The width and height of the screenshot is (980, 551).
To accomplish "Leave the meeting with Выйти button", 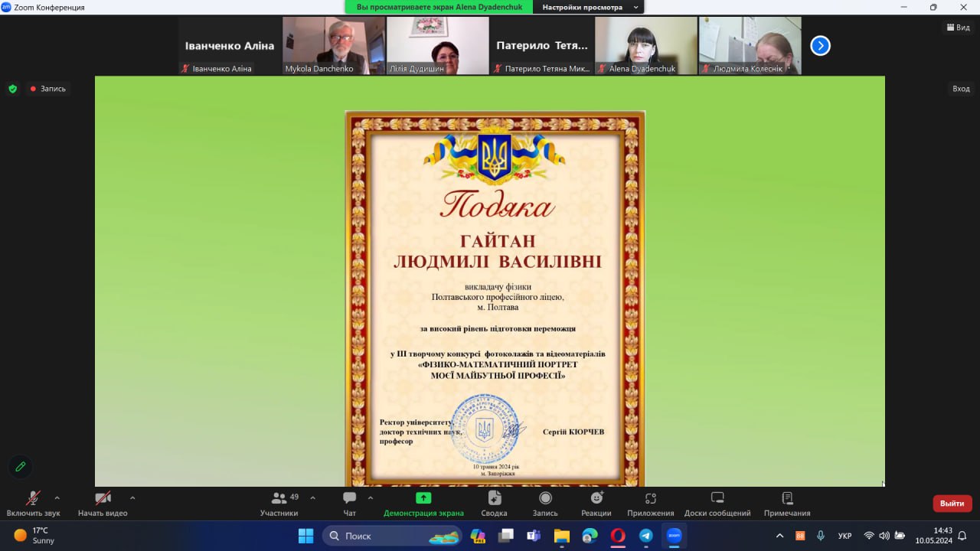I will pos(952,504).
